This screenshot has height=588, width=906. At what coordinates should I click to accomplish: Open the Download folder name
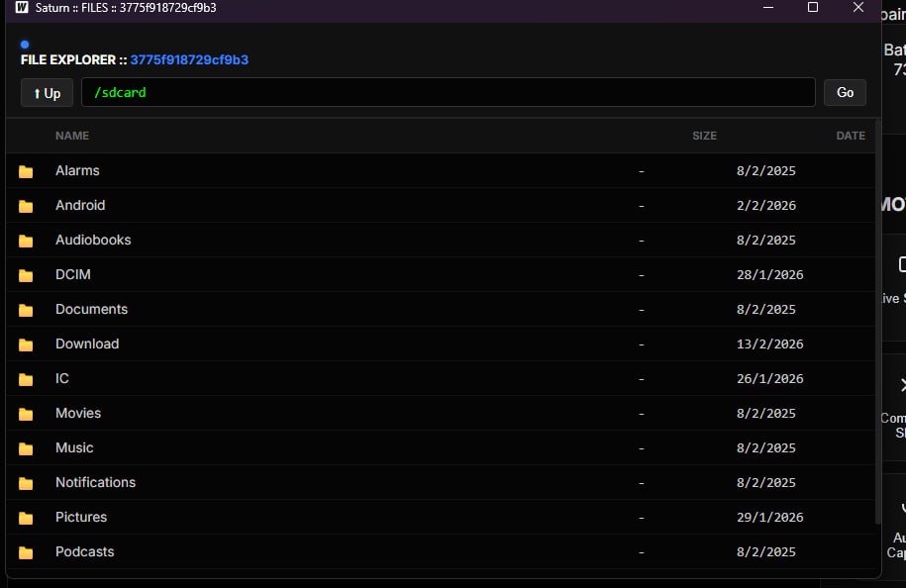click(x=87, y=343)
